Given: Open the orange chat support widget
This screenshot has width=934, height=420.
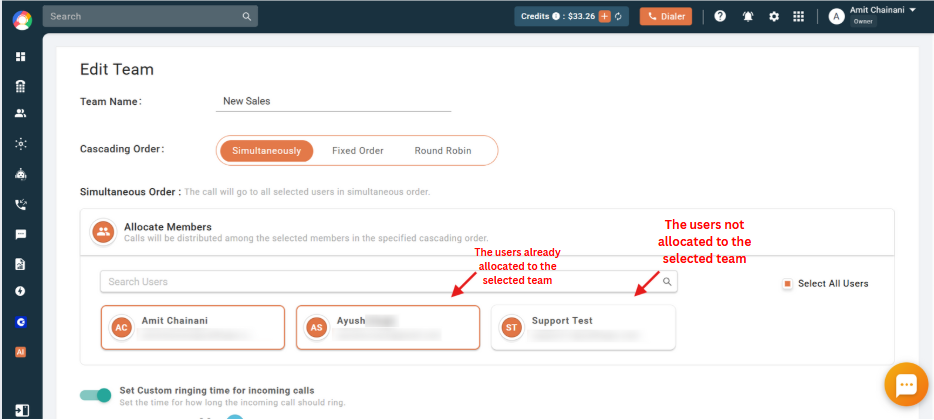Looking at the screenshot, I should click(x=906, y=384).
